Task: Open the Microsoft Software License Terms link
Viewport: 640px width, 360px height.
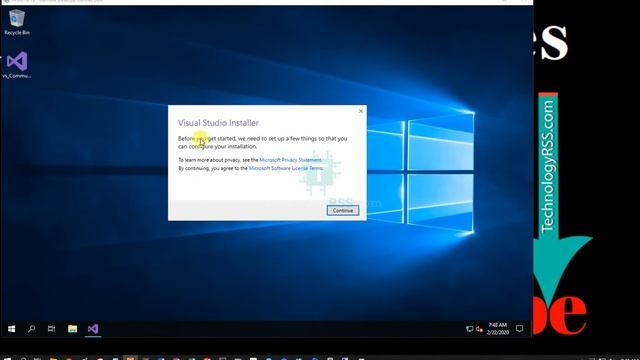Action: [x=286, y=168]
